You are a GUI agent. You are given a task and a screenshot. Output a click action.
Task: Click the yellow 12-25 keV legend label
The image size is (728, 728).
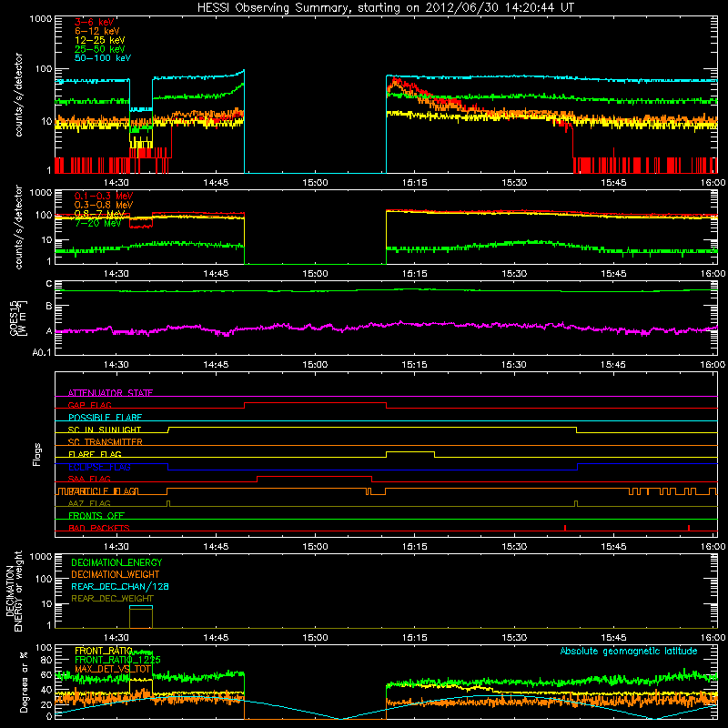100,40
